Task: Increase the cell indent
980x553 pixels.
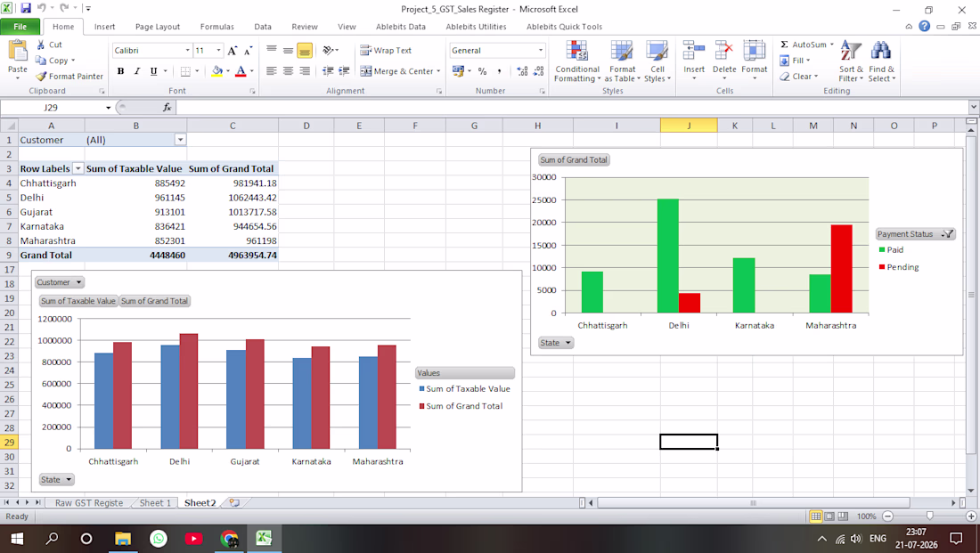Action: tap(344, 71)
